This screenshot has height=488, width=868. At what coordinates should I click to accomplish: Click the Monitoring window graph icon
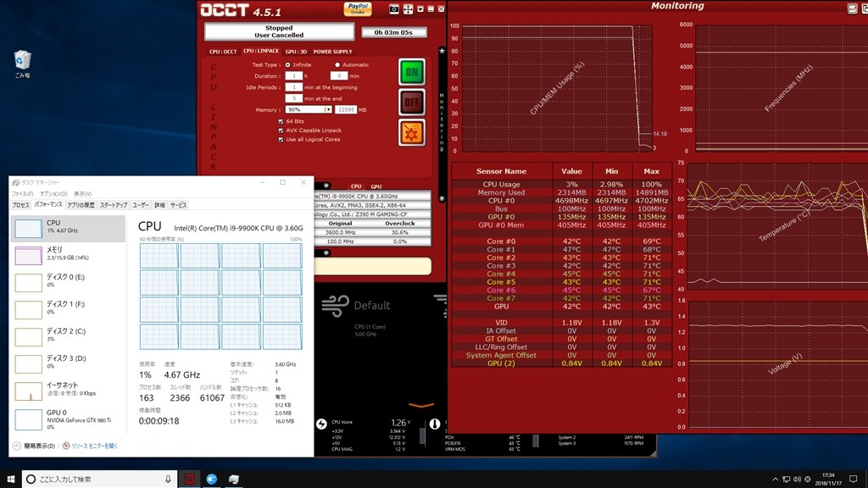tap(853, 8)
